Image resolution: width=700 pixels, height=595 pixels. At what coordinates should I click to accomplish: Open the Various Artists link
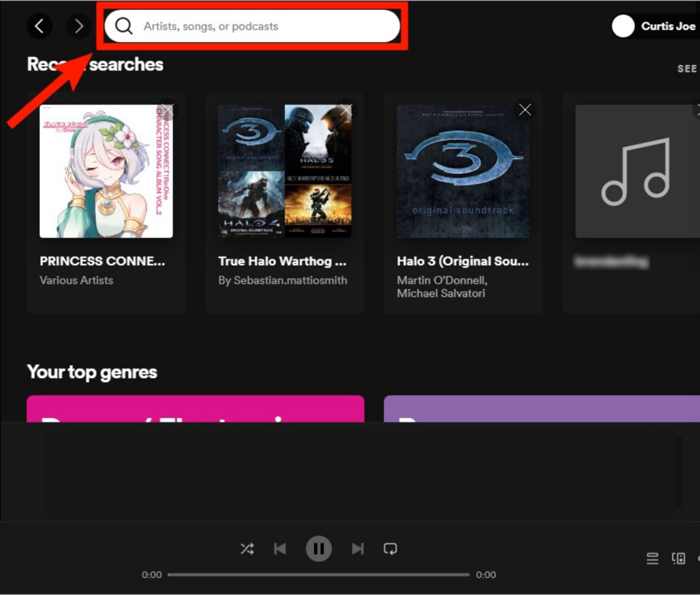[76, 280]
